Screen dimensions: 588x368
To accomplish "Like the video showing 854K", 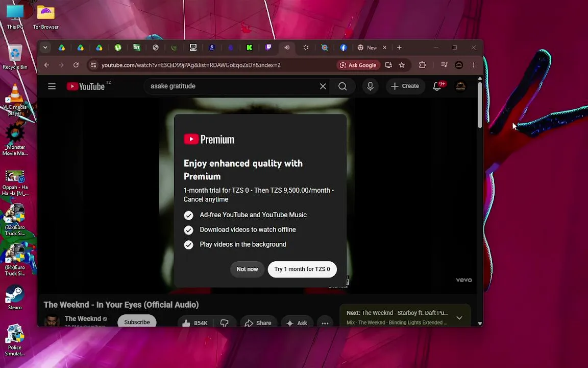I will [x=194, y=323].
